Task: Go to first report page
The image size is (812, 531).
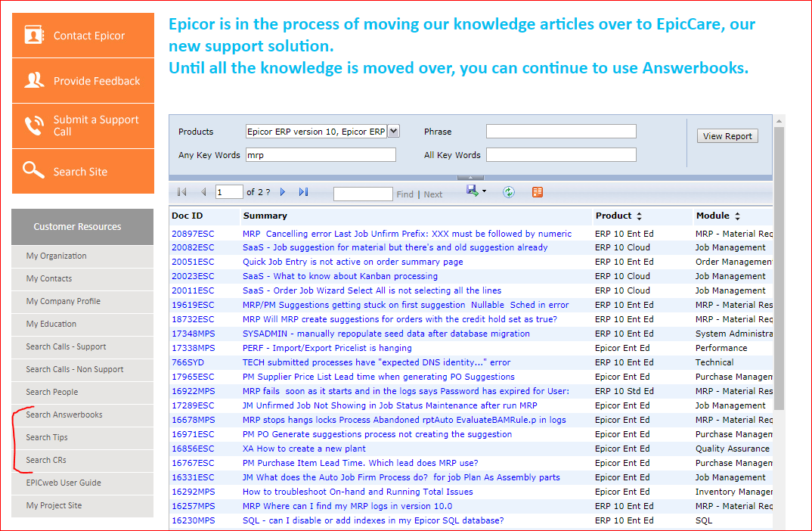Action: [181, 192]
